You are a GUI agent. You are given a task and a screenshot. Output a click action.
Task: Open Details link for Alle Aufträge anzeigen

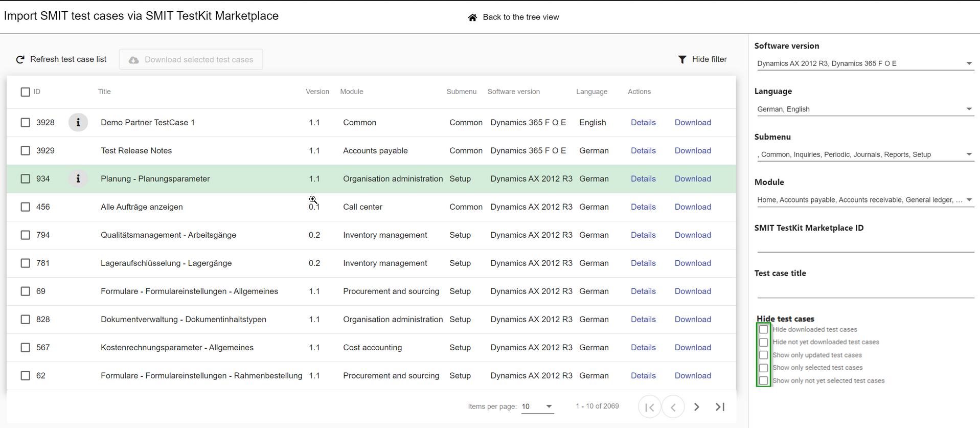tap(643, 207)
